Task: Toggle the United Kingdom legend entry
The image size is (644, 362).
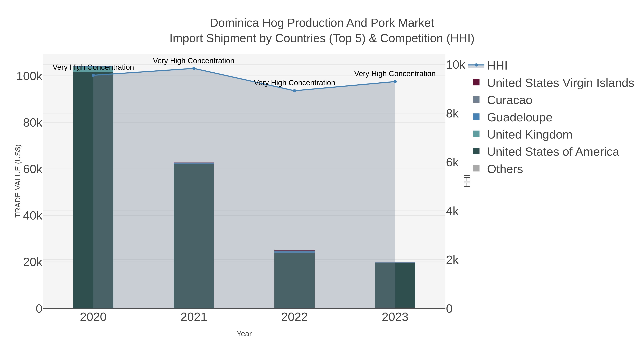Action: tap(523, 134)
